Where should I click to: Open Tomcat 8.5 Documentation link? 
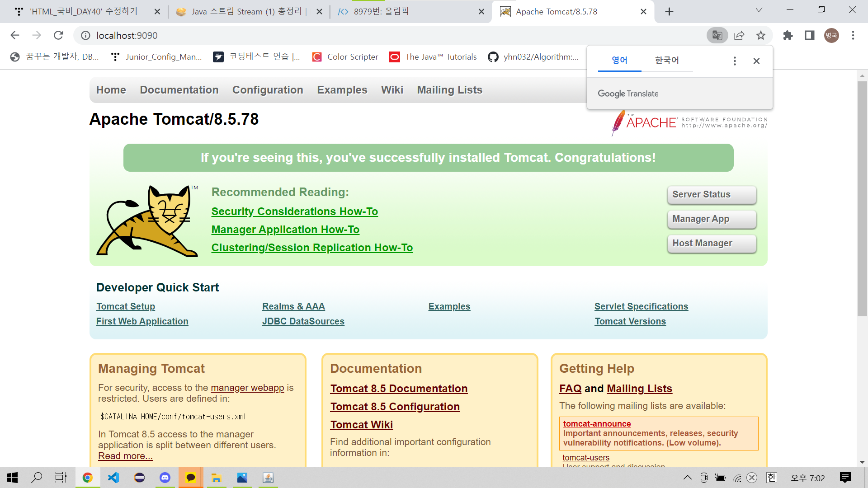pyautogui.click(x=399, y=389)
